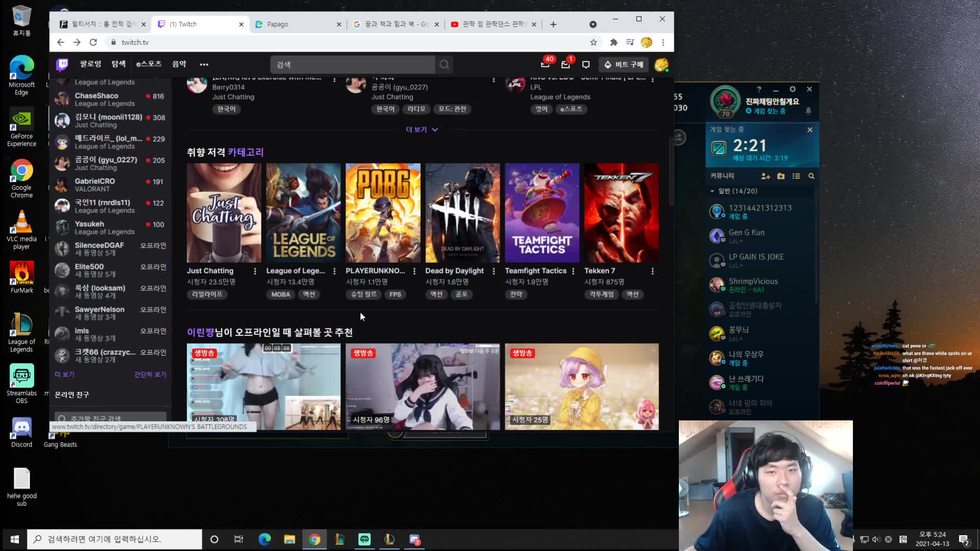The width and height of the screenshot is (980, 551).
Task: Open 팔로잉 tab in Twitch nav
Action: pos(90,64)
